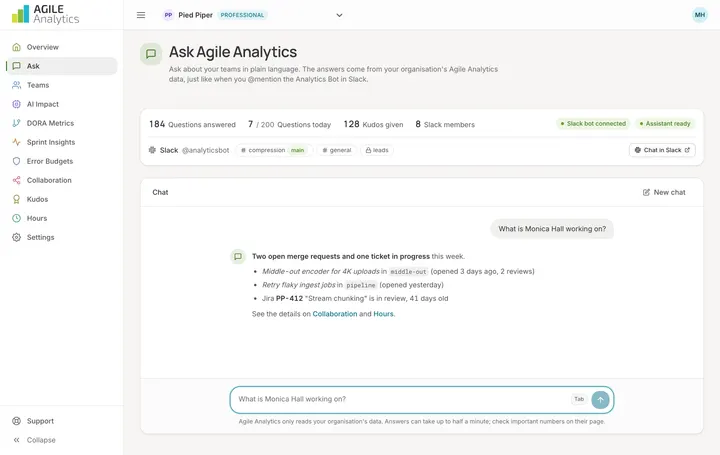Click the AI Impact icon
The height and width of the screenshot is (455, 720).
pos(17,104)
